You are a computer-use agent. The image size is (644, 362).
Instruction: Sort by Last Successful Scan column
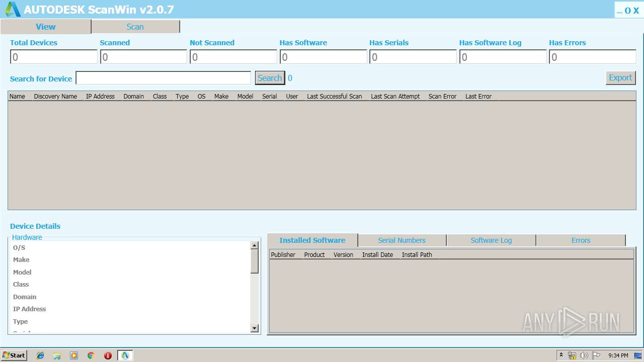tap(335, 96)
